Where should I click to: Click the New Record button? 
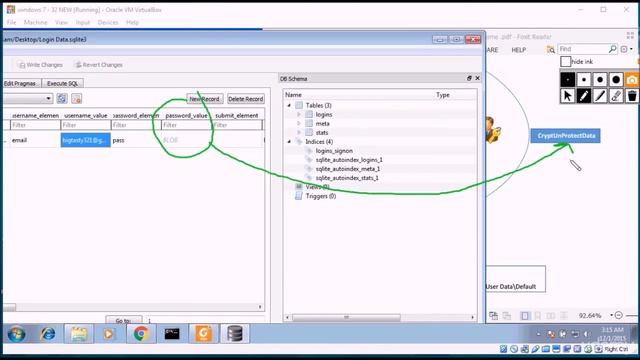(x=204, y=99)
